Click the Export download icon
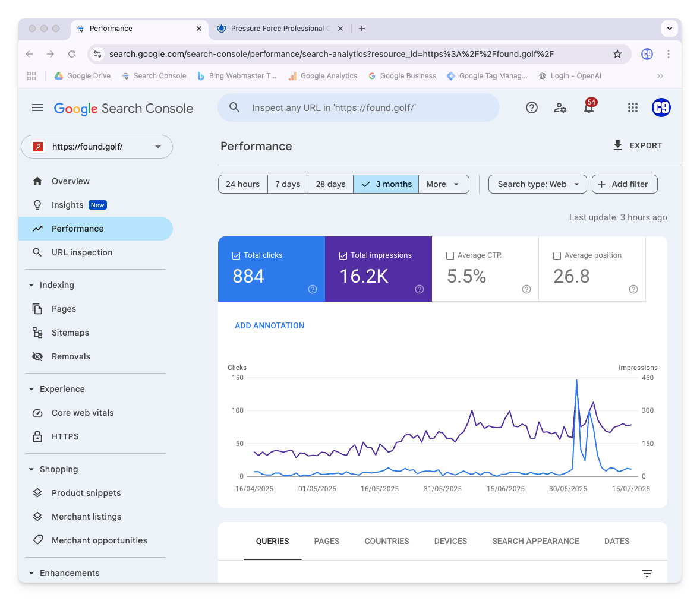The width and height of the screenshot is (700, 601). 618,145
